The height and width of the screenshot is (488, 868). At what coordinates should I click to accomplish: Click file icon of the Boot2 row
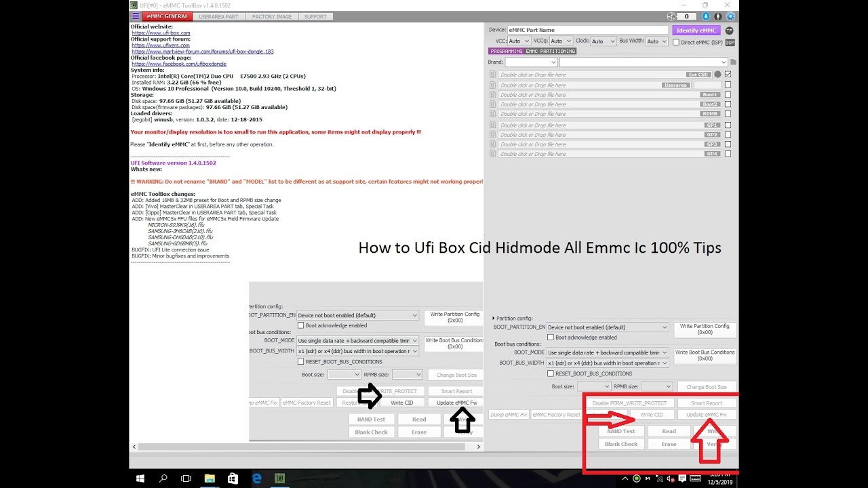[x=492, y=104]
